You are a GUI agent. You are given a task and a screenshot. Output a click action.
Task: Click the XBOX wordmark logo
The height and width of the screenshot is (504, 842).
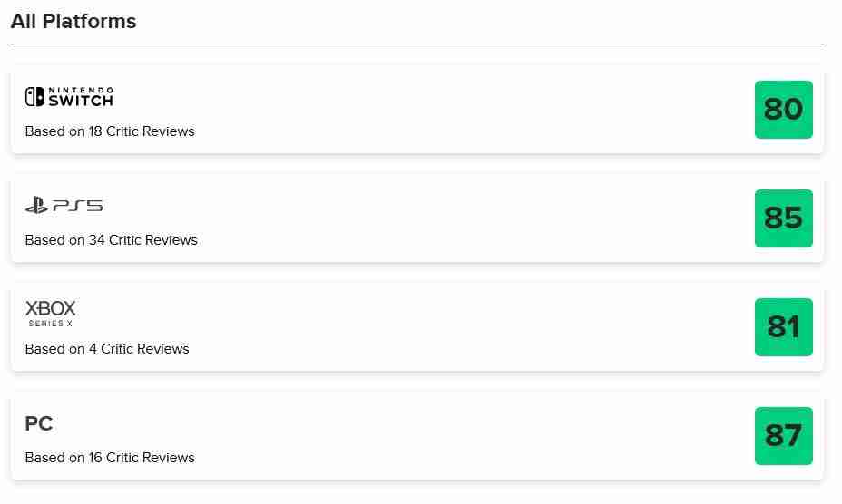point(51,309)
